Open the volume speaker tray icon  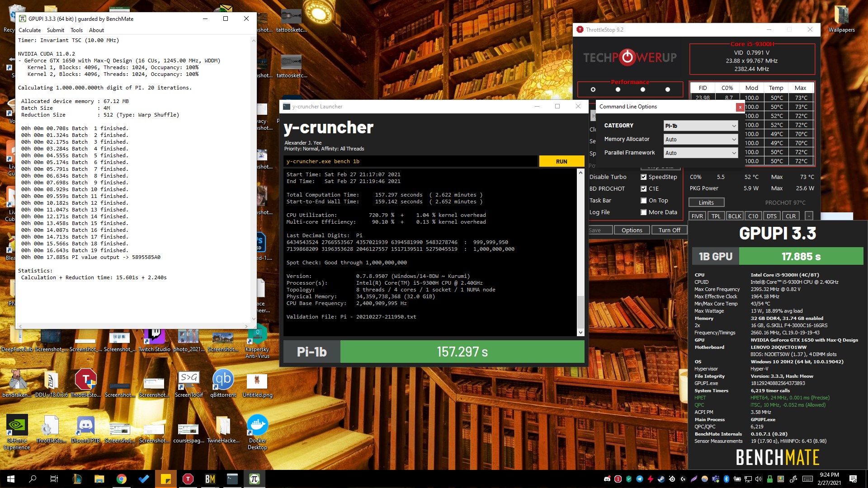[x=759, y=479]
